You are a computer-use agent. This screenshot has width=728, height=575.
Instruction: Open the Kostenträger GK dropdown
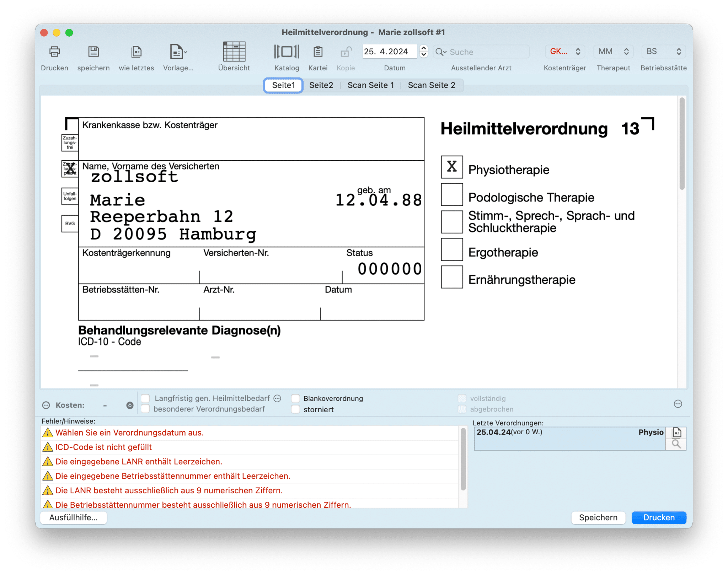pyautogui.click(x=565, y=52)
